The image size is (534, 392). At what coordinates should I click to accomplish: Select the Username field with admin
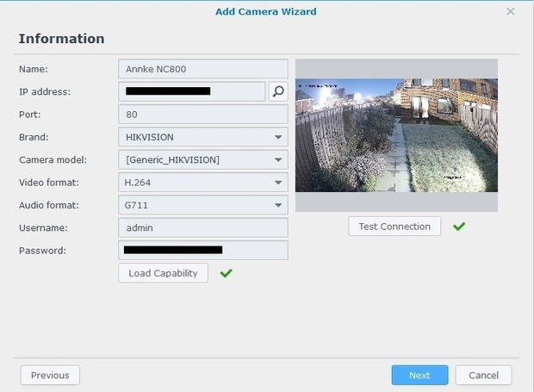tap(202, 227)
